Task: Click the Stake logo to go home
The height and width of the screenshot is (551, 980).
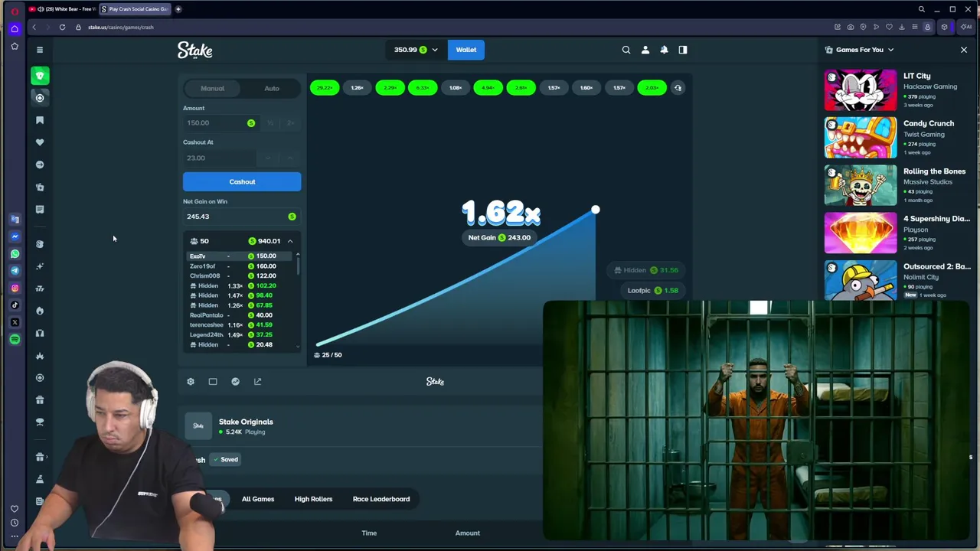Action: click(195, 51)
